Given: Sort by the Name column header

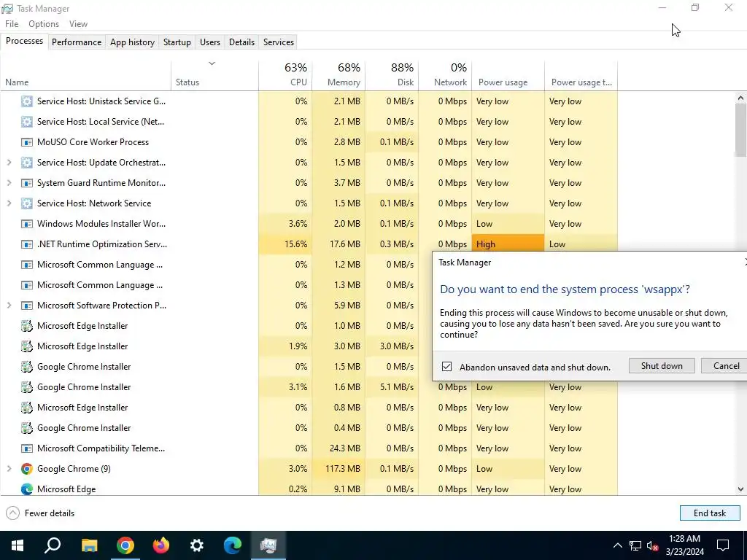Looking at the screenshot, I should tap(86, 75).
